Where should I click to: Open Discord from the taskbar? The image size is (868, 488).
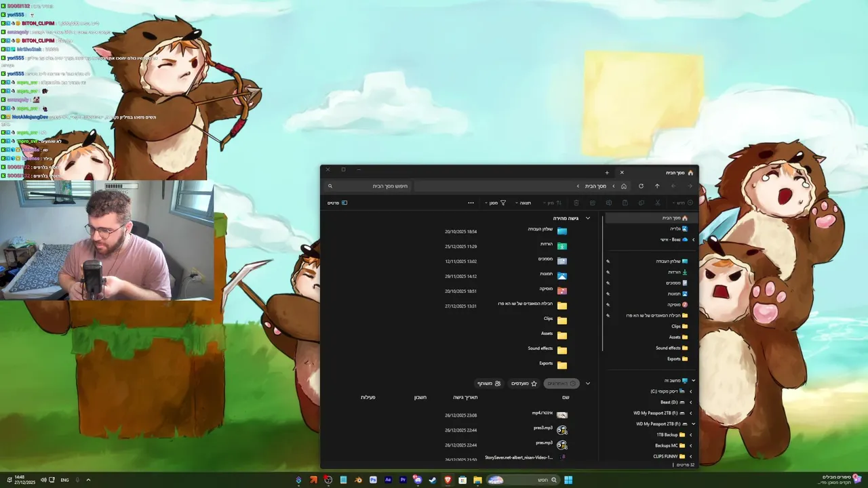418,480
